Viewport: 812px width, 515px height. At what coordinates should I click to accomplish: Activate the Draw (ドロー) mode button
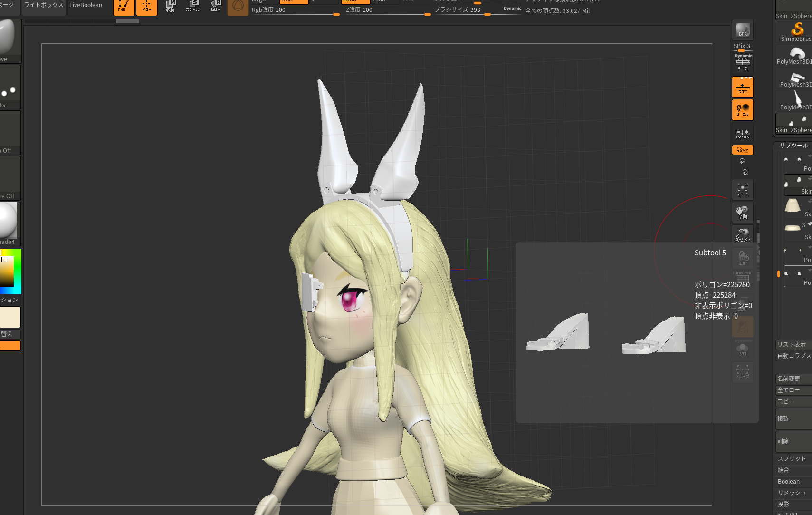tap(147, 7)
